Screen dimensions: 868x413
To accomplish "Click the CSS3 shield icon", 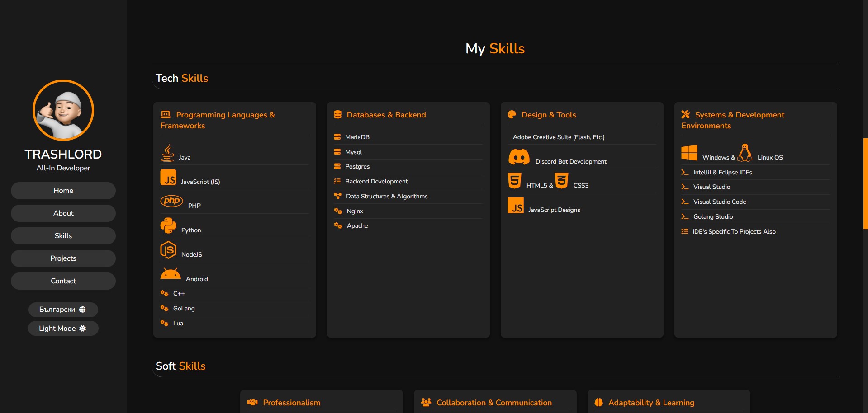I will (x=561, y=181).
